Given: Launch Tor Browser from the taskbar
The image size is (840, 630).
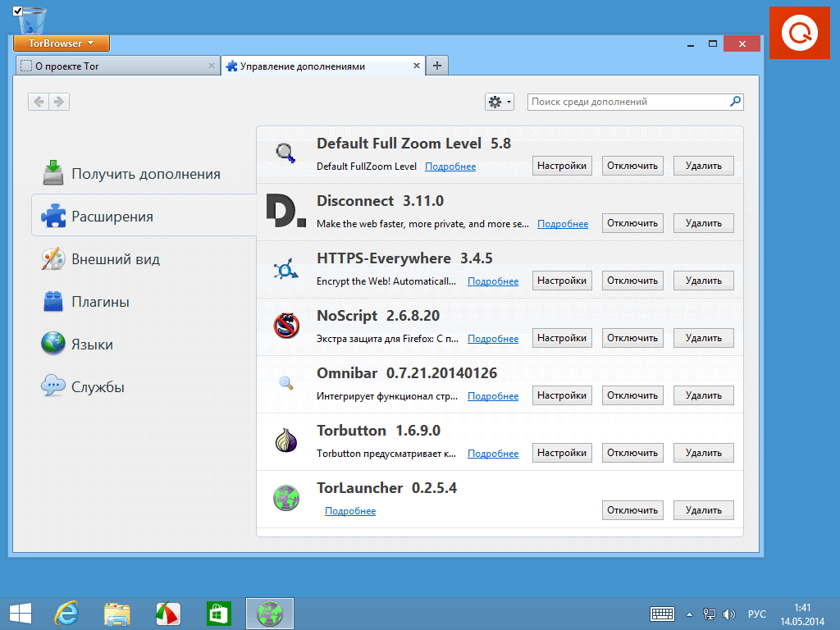Looking at the screenshot, I should pos(270,612).
